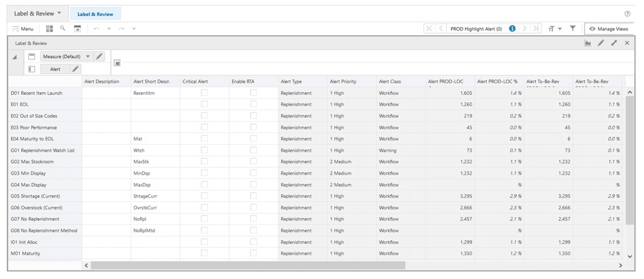Click the vertical scrollbar up arrow
This screenshot has width=644, height=279.
pos(629,92)
